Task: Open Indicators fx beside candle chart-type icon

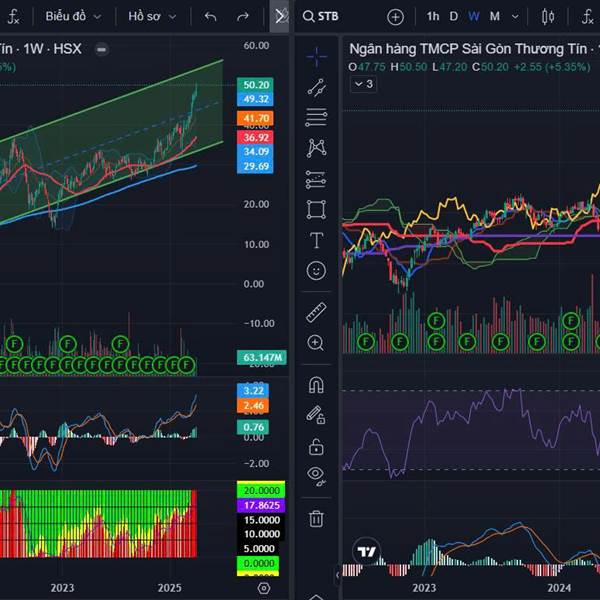Action: 587,16
